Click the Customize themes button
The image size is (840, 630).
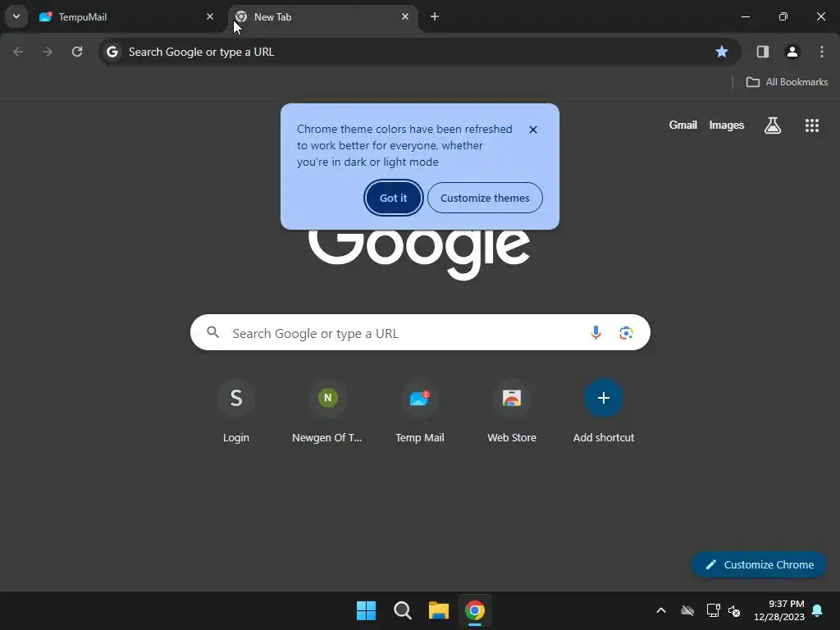click(485, 198)
